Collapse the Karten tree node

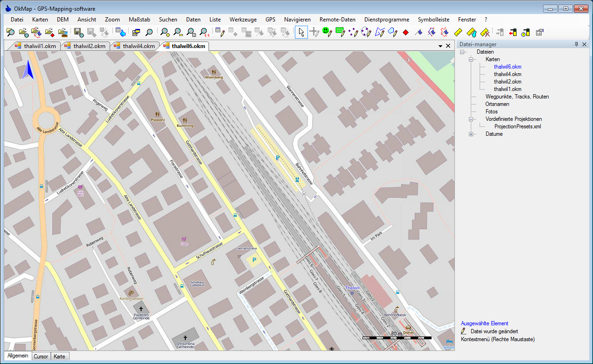tap(471, 60)
